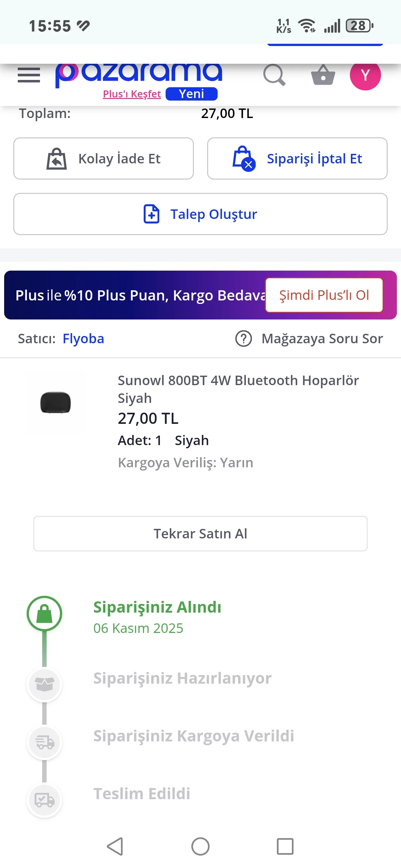Click the question mark help icon
This screenshot has height=868, width=401.
click(243, 339)
